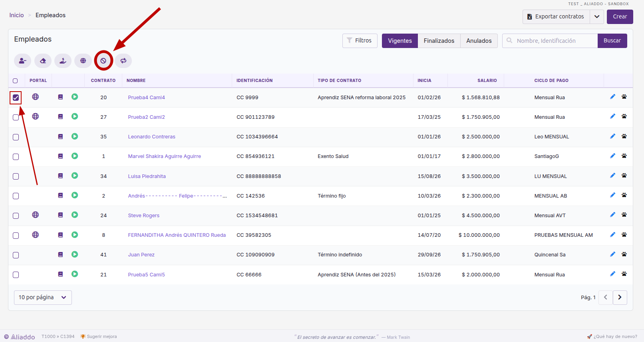Image resolution: width=644 pixels, height=342 pixels.
Task: Click green play icon for Luisa Piedrahita
Action: [75, 176]
